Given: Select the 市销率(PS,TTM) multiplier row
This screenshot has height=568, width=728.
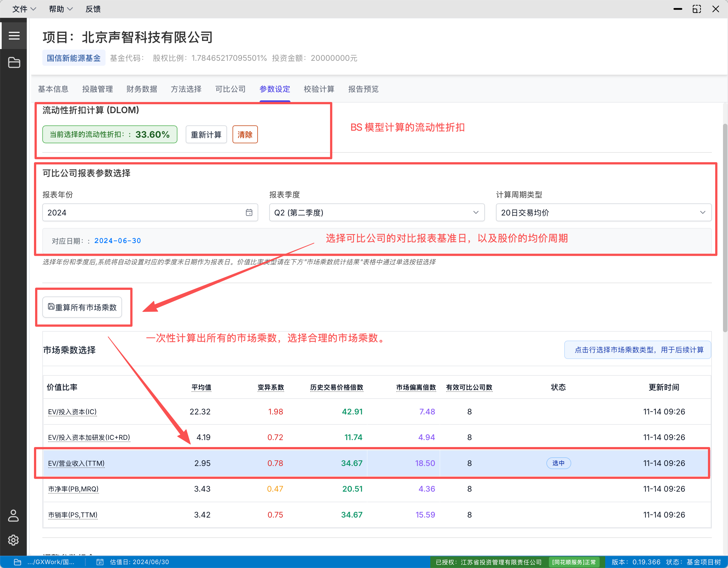Looking at the screenshot, I should pyautogui.click(x=377, y=515).
